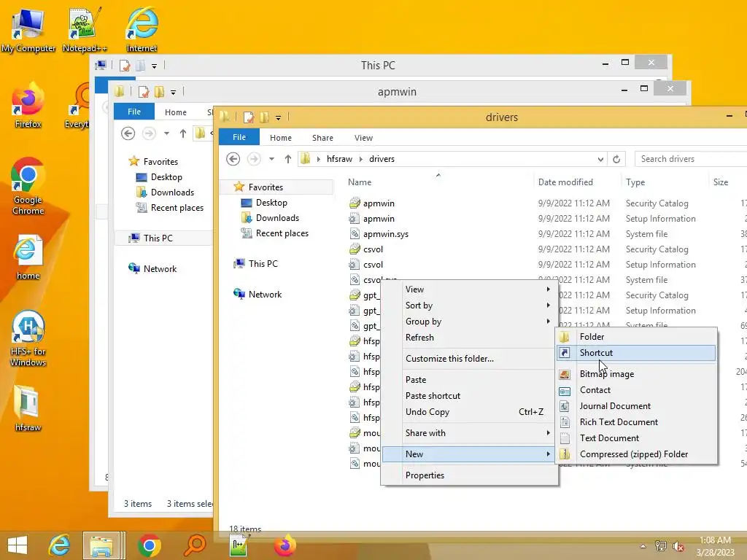Click New folder quick access icon in drivers title bar

point(264,117)
